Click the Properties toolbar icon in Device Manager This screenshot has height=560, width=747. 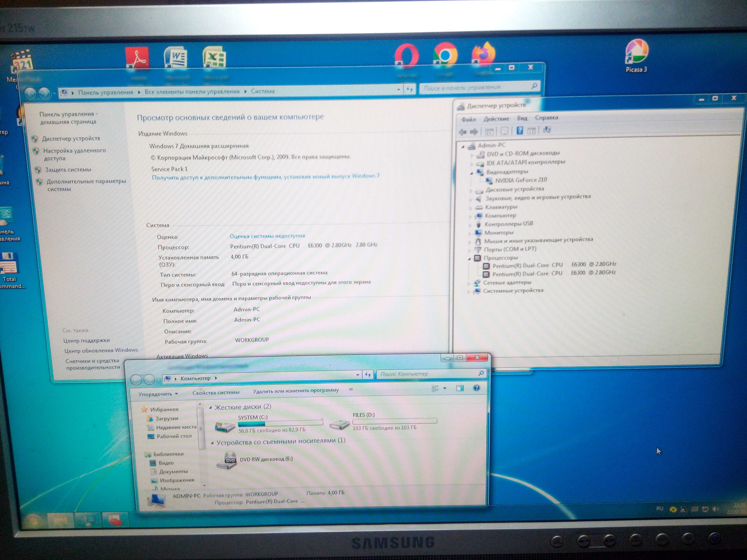point(504,131)
